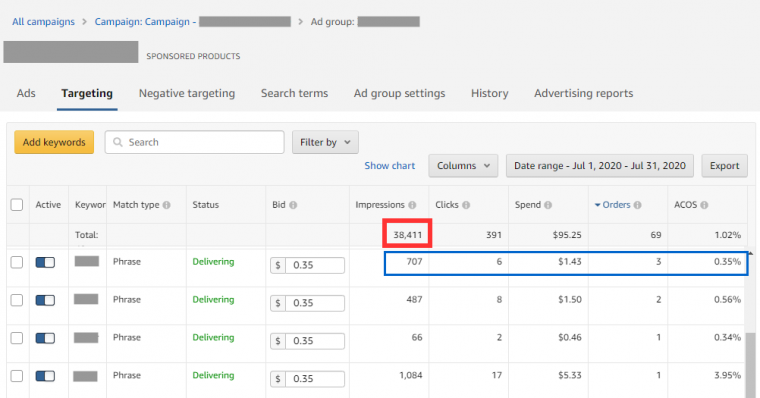760x398 pixels.
Task: Click the Orders sort arrow
Action: point(598,205)
